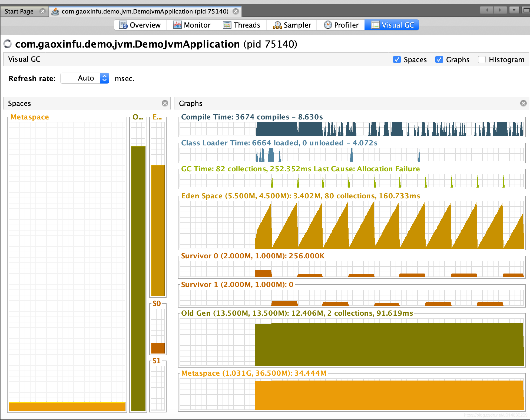Click the Visual GC tab icon
530x420 pixels.
[373, 25]
